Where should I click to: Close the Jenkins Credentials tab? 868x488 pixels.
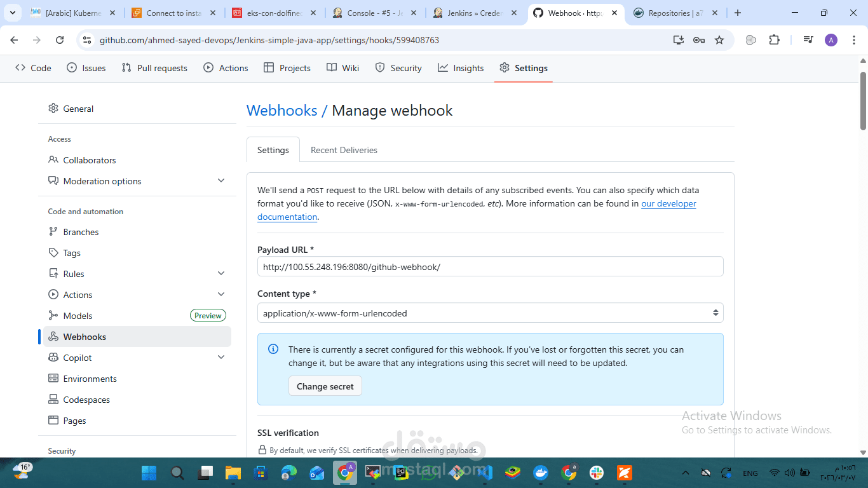point(515,13)
